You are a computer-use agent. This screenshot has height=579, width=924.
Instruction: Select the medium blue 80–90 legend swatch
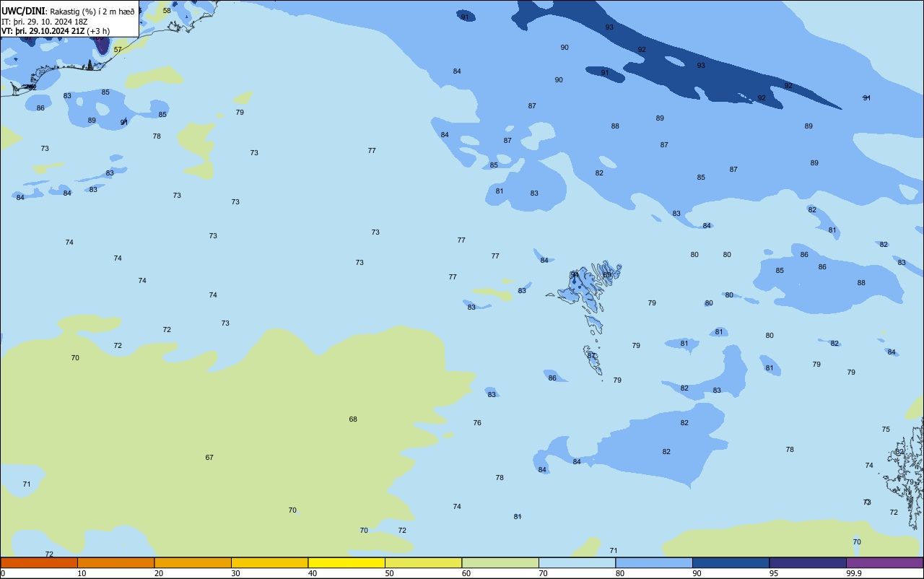point(654,562)
